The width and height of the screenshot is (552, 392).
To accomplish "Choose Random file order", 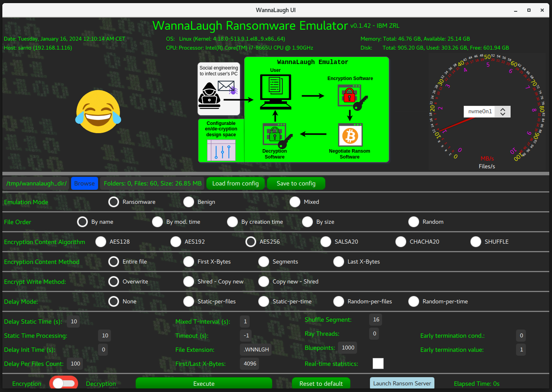I will tap(414, 222).
